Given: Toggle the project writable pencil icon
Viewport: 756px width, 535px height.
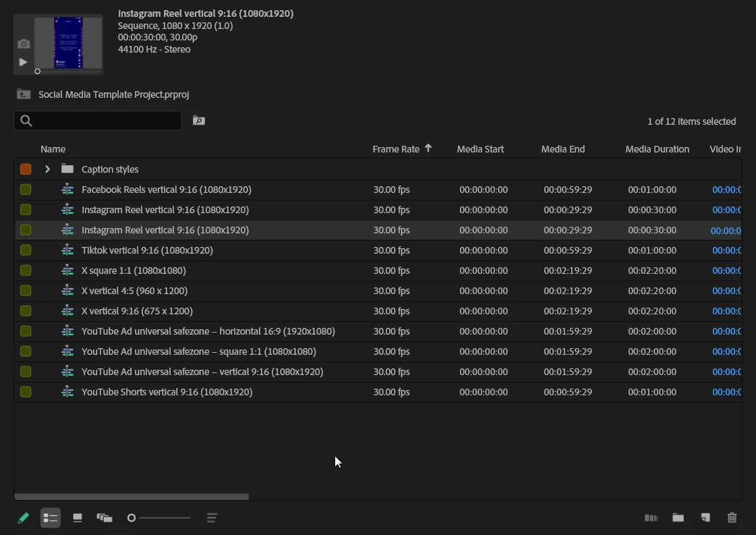Looking at the screenshot, I should [23, 518].
